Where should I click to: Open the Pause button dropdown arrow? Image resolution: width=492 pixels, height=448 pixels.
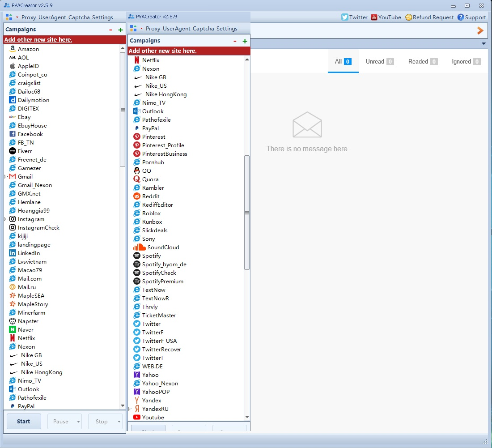78,422
